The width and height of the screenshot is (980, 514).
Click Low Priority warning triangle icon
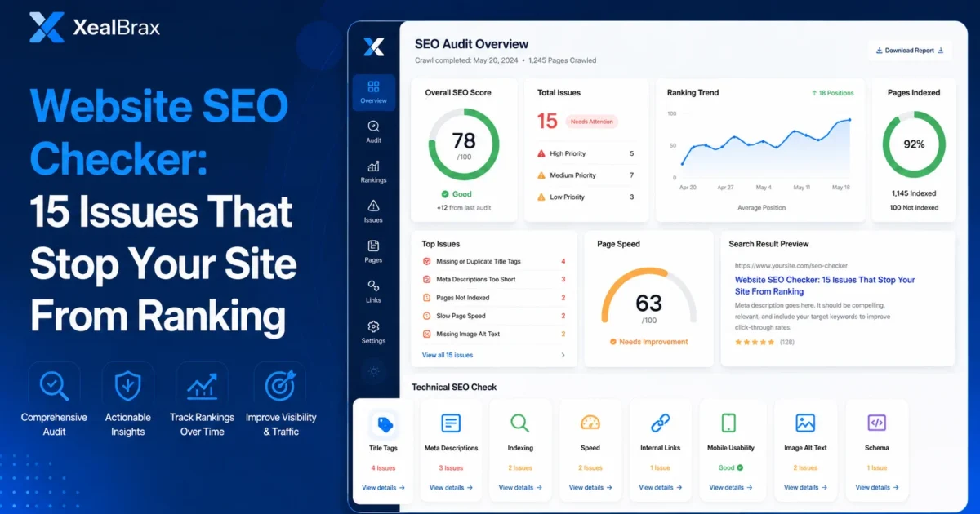coord(541,197)
